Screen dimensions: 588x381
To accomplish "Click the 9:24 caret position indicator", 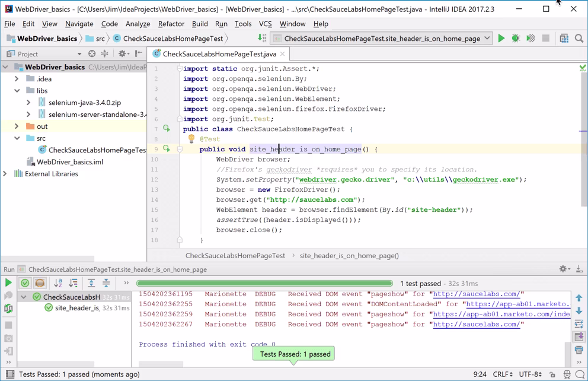I will click(x=480, y=374).
